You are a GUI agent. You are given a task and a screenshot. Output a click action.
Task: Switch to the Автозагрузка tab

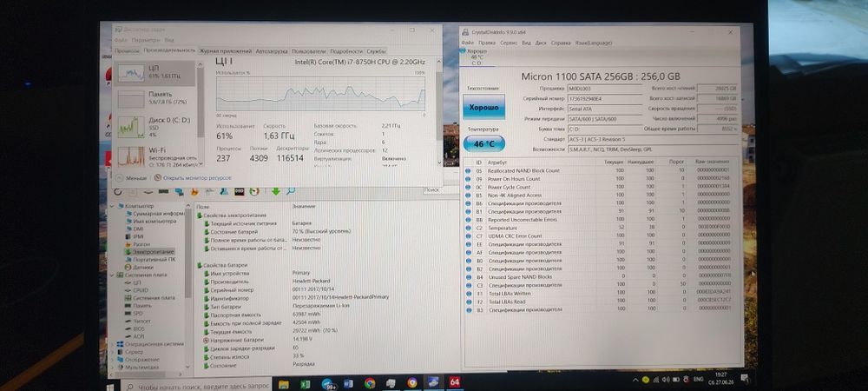pyautogui.click(x=271, y=51)
